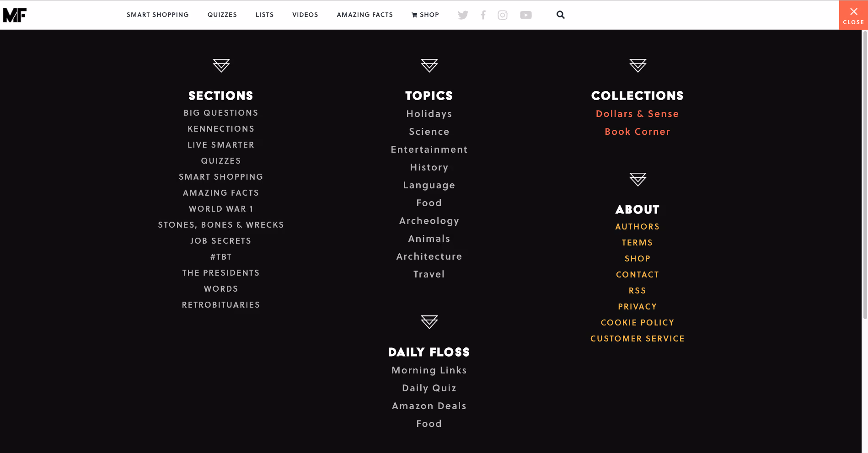
Task: Open Terms page under About
Action: 638,243
